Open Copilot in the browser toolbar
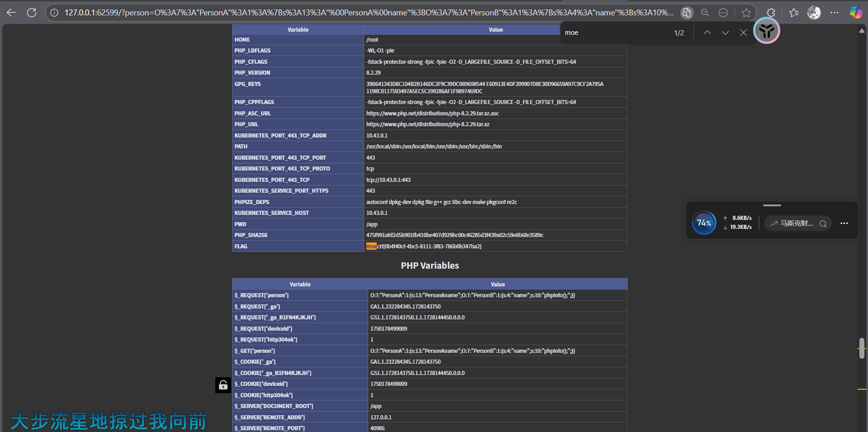This screenshot has width=868, height=432. (856, 12)
